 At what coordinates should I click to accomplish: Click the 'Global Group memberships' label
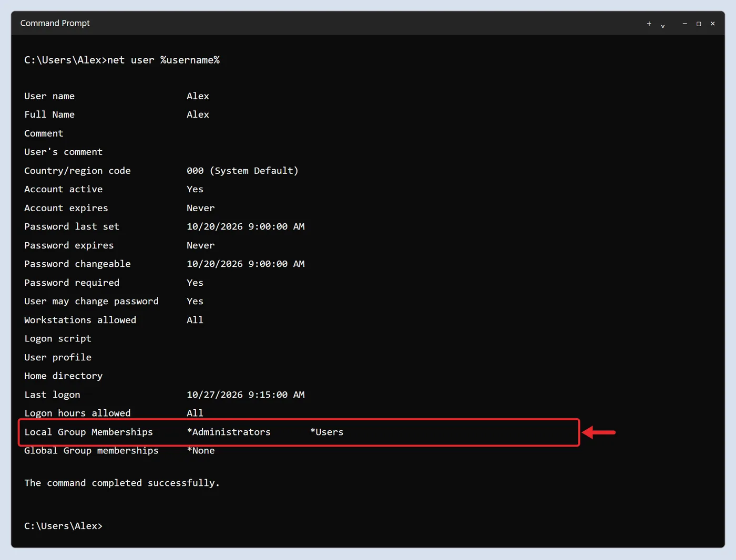pyautogui.click(x=91, y=451)
